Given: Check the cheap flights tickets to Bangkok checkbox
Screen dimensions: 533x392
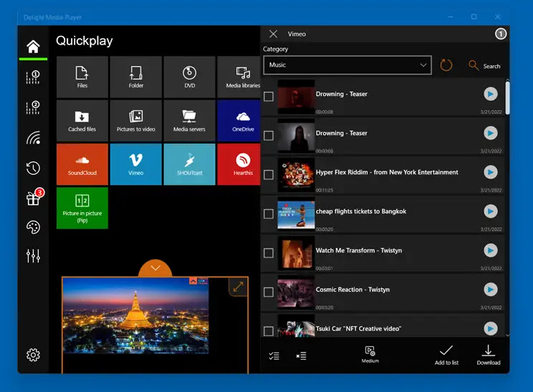Looking at the screenshot, I should (x=269, y=214).
